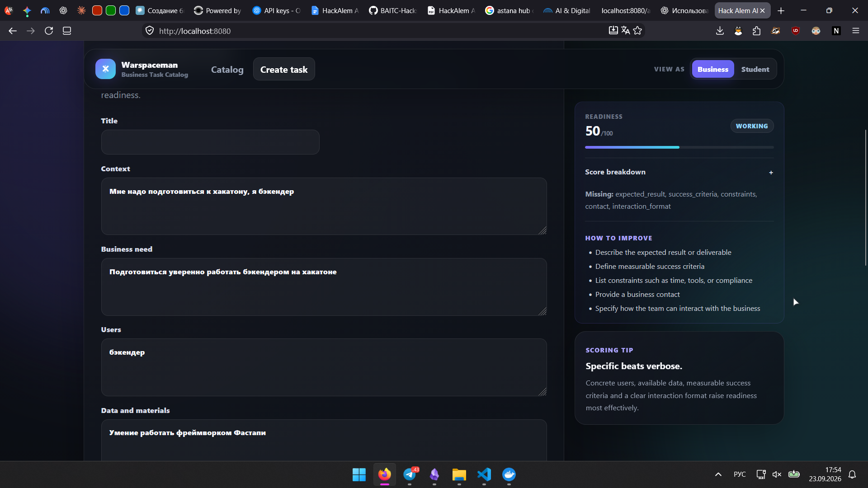868x488 pixels.
Task: Open the extensions puzzle icon
Action: 757,31
